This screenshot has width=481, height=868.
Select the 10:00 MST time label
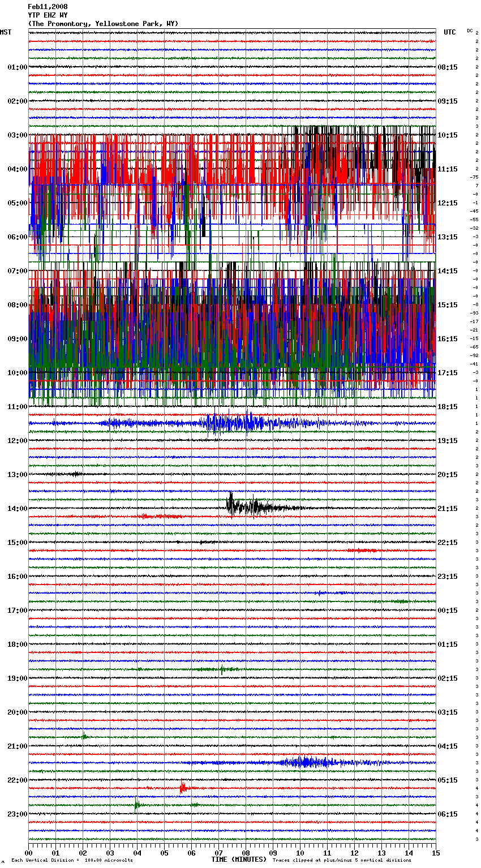pyautogui.click(x=18, y=373)
